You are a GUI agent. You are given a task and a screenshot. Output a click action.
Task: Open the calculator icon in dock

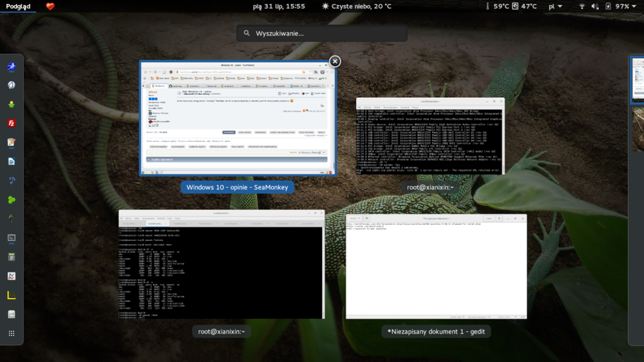(x=12, y=257)
